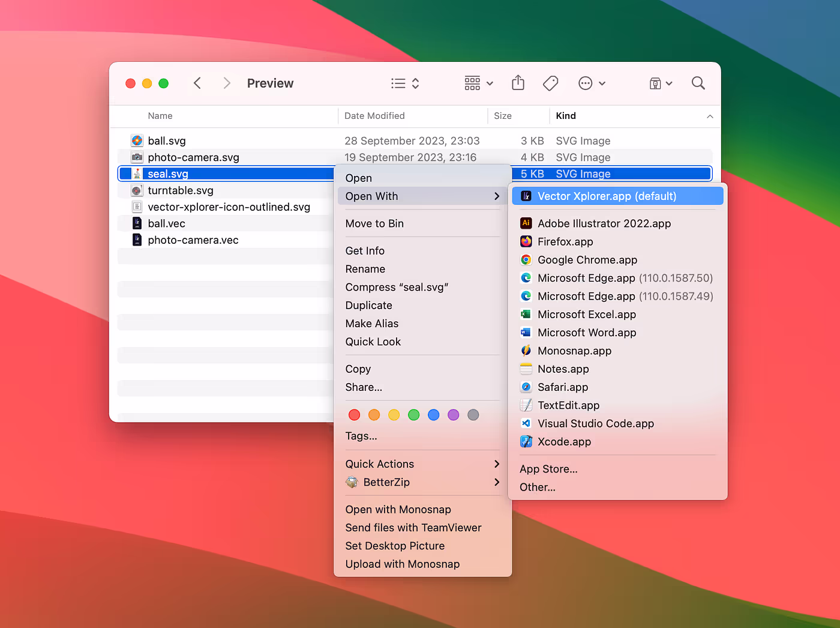The width and height of the screenshot is (840, 628).
Task: Click the ball.svg file icon
Action: pos(137,140)
